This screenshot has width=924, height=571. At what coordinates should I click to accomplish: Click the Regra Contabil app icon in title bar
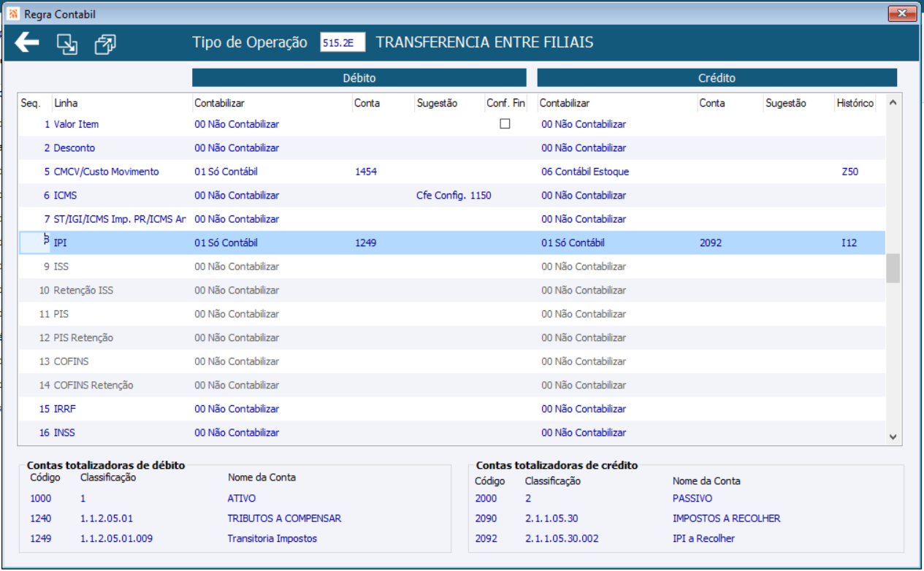(13, 14)
